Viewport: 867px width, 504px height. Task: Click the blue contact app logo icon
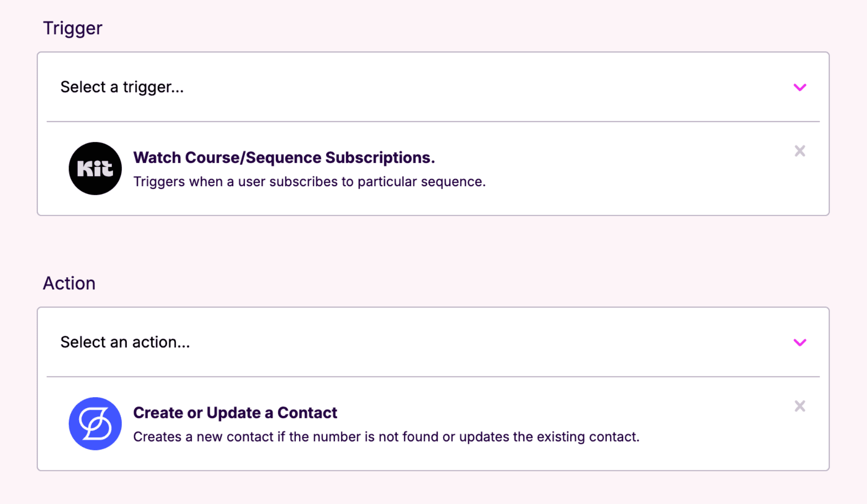pos(95,424)
